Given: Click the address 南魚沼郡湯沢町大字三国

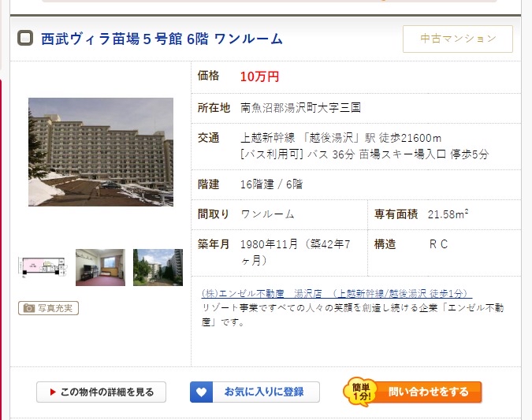Looking at the screenshot, I should 300,108.
